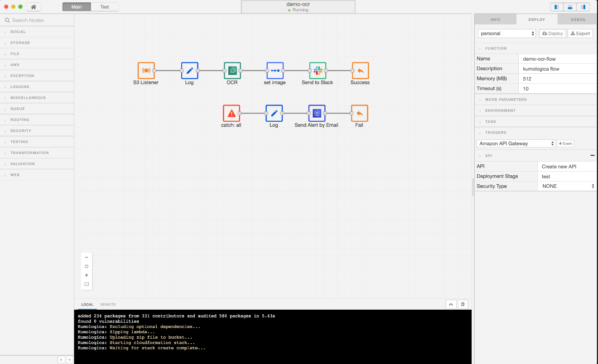Expand the Transformation node category
598x364 pixels.
tap(37, 153)
